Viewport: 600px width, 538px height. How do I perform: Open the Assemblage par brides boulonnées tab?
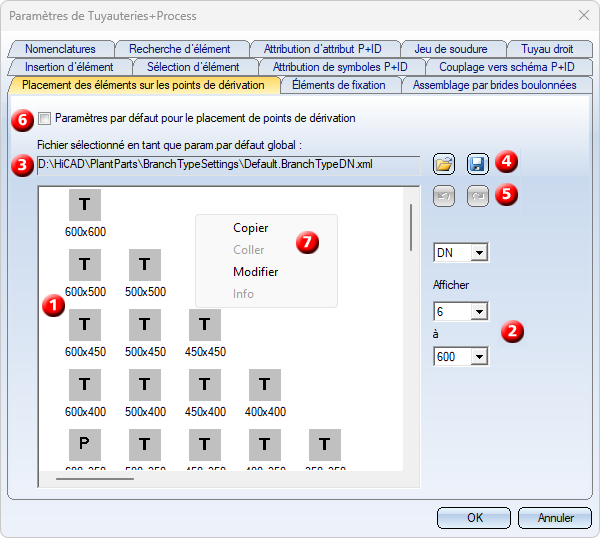coord(494,85)
